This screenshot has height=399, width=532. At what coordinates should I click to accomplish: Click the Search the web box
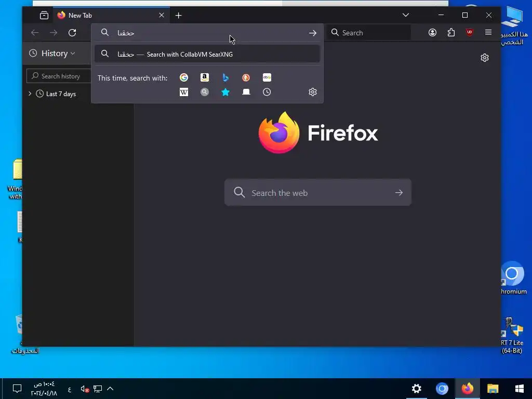318,193
